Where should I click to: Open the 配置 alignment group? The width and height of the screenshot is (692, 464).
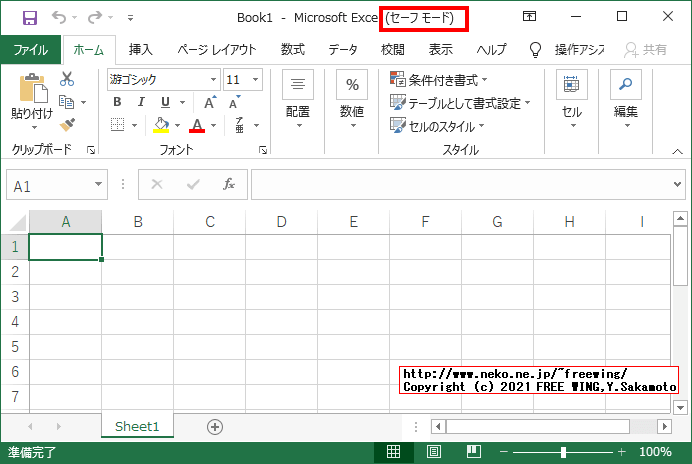298,101
